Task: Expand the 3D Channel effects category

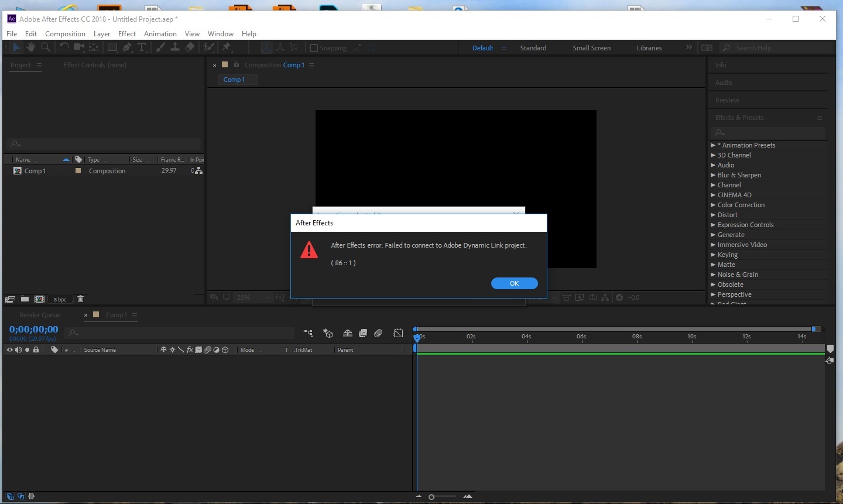Action: pos(713,155)
